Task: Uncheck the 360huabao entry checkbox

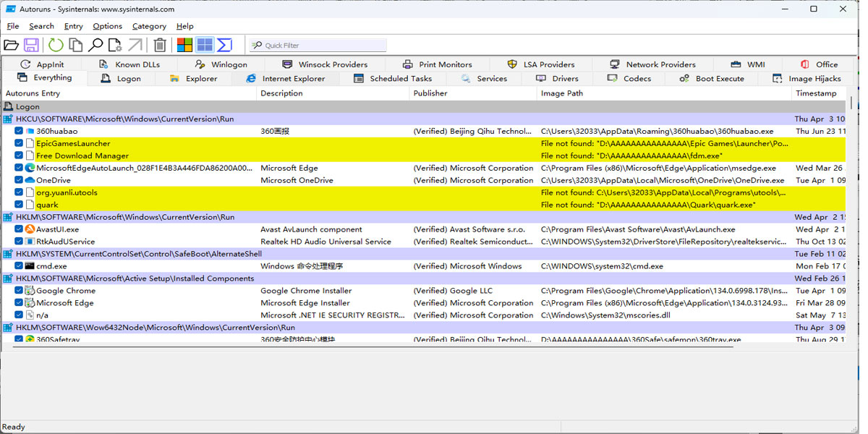Action: coord(19,132)
